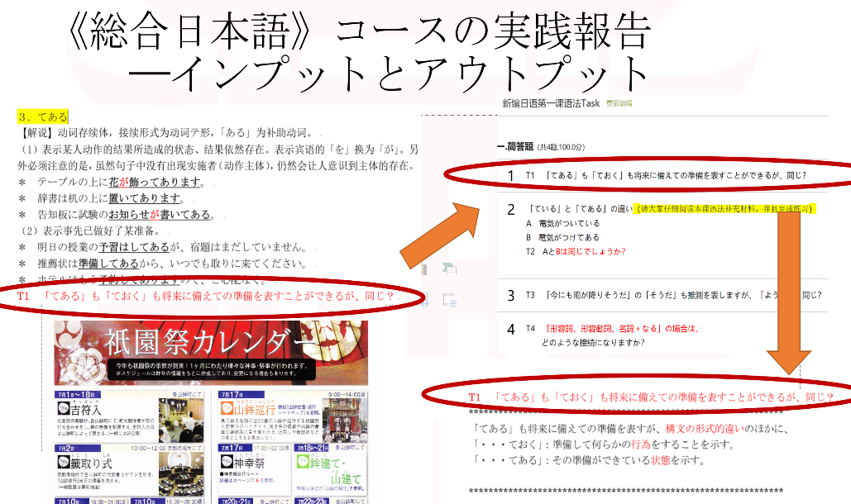Click the green 鉾建て event icon
The height and width of the screenshot is (504, 851).
pyautogui.click(x=303, y=460)
